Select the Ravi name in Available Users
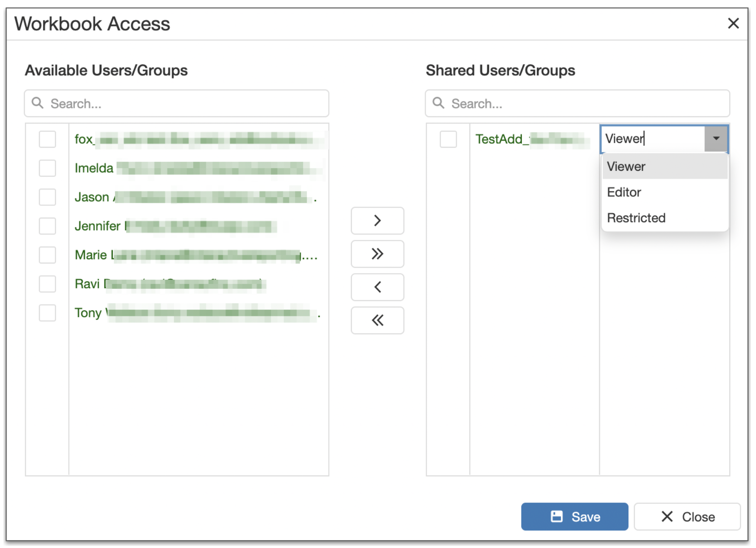 point(170,284)
